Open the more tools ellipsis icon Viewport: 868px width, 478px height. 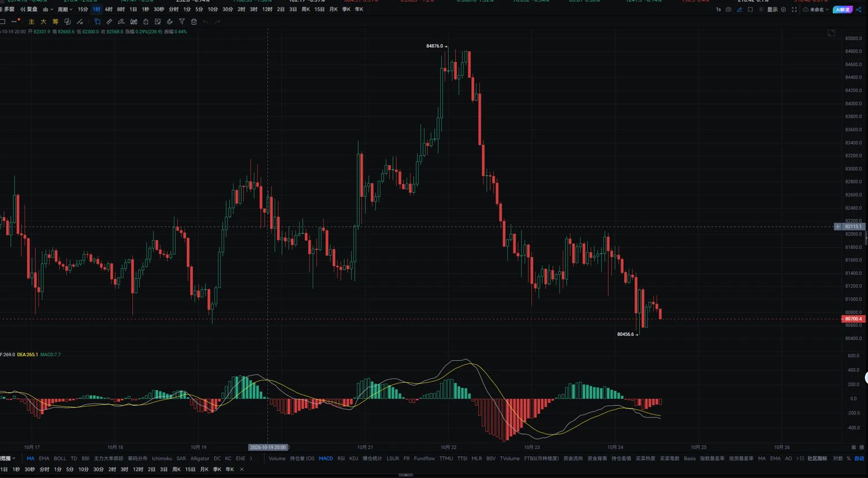pos(15,22)
